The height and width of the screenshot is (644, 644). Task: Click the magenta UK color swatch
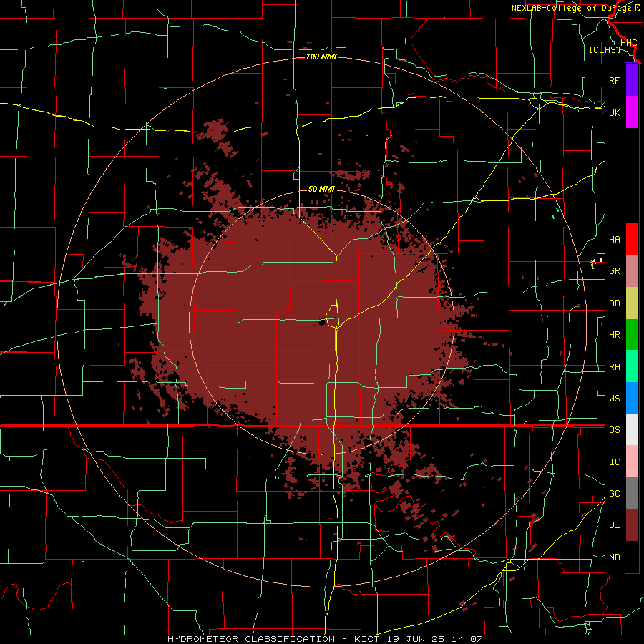pos(632,112)
